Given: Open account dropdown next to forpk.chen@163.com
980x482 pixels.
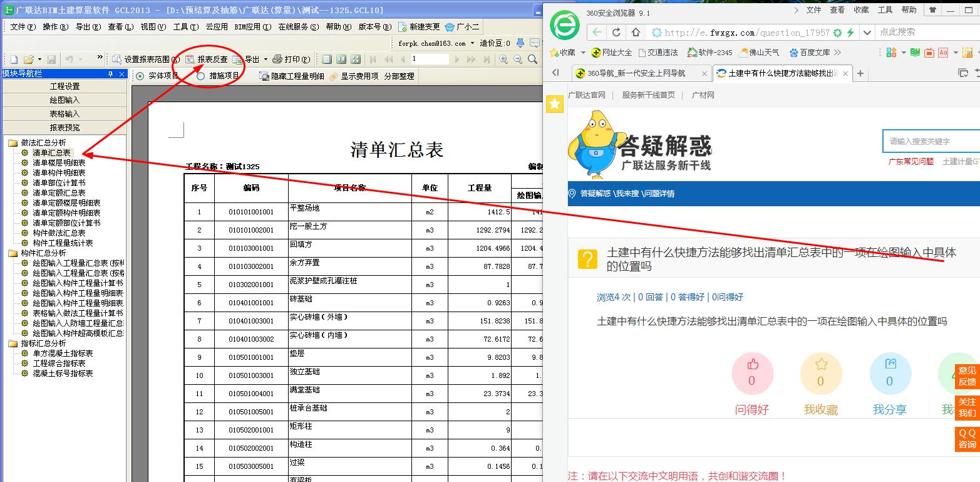Looking at the screenshot, I should tap(473, 43).
